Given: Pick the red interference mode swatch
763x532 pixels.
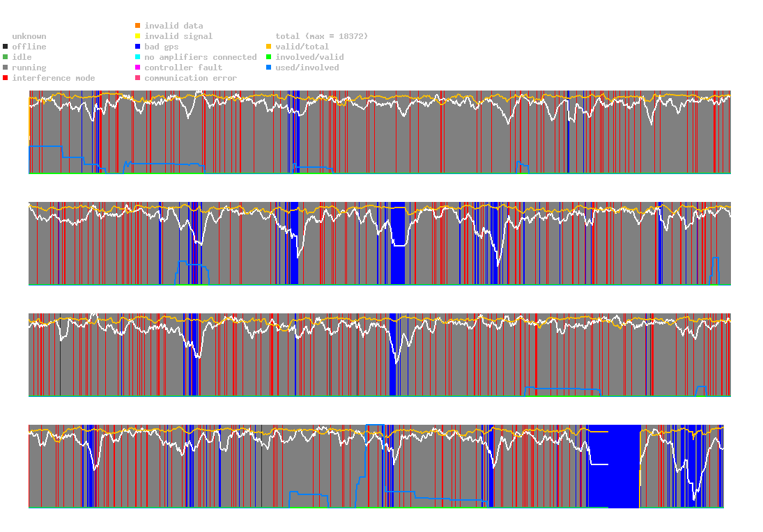Looking at the screenshot, I should coord(6,78).
